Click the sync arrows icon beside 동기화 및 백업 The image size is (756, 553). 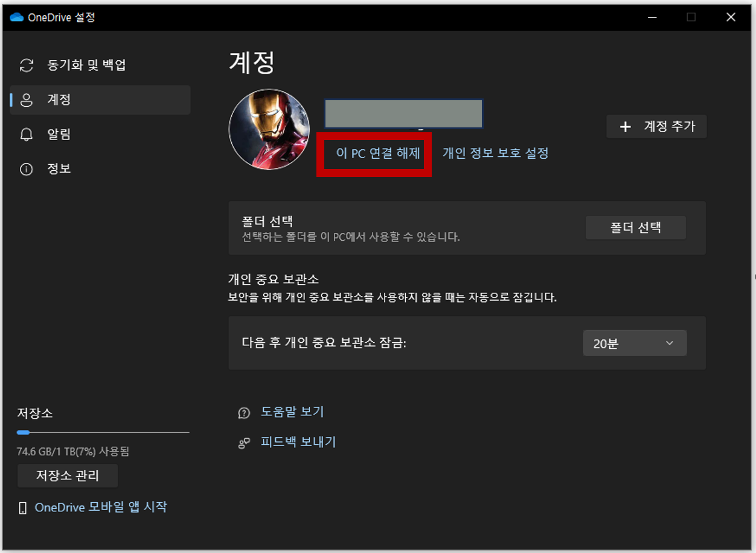coord(27,65)
